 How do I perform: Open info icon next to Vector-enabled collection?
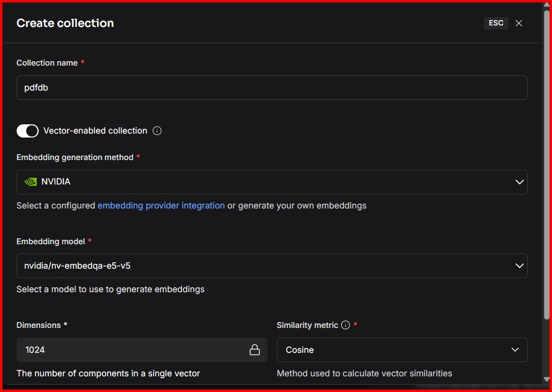point(157,131)
